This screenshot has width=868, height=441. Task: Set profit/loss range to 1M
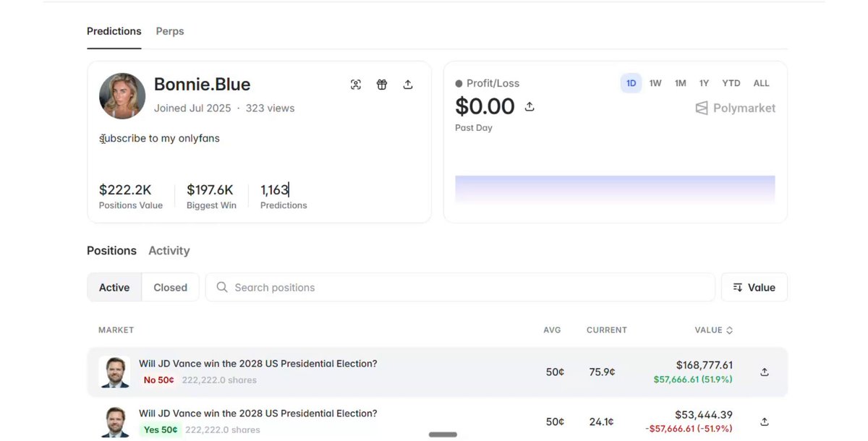click(681, 83)
